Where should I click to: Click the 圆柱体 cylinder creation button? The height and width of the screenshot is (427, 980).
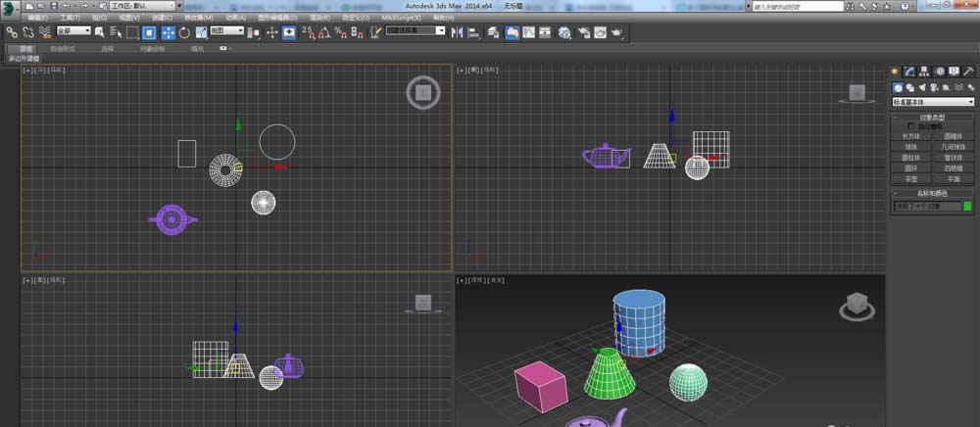click(x=911, y=157)
